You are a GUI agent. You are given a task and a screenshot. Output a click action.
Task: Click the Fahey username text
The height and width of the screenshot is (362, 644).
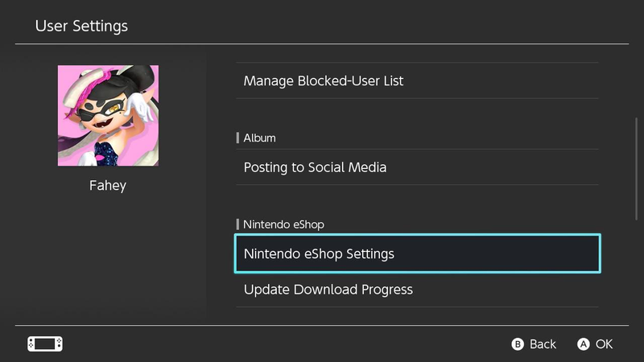[x=108, y=186]
